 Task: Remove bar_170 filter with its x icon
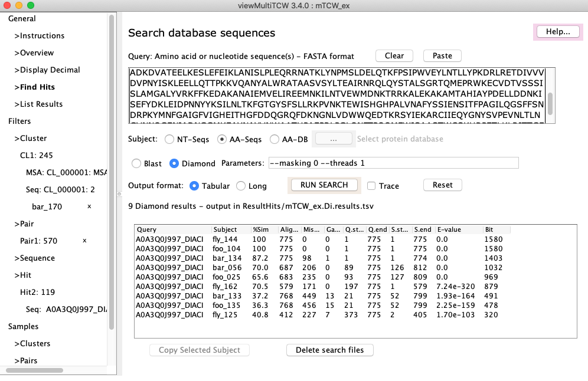89,206
